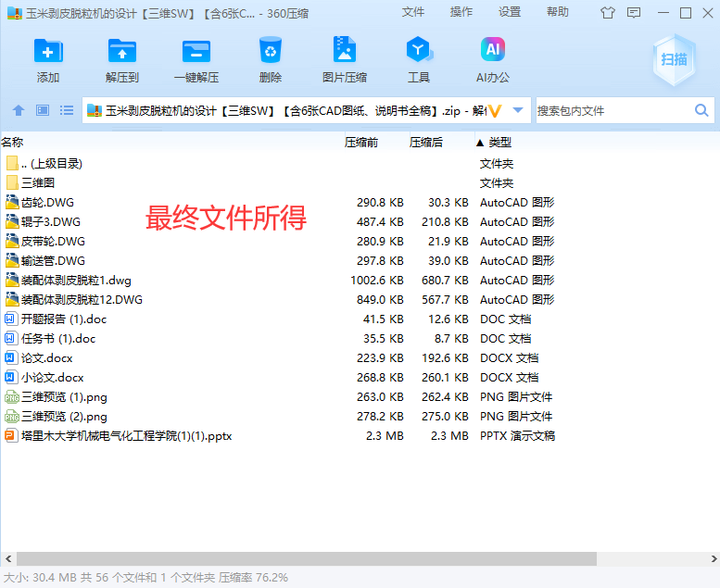Select the file 装配体剥皮脱粒12.DWG
720x588 pixels.
tap(82, 299)
